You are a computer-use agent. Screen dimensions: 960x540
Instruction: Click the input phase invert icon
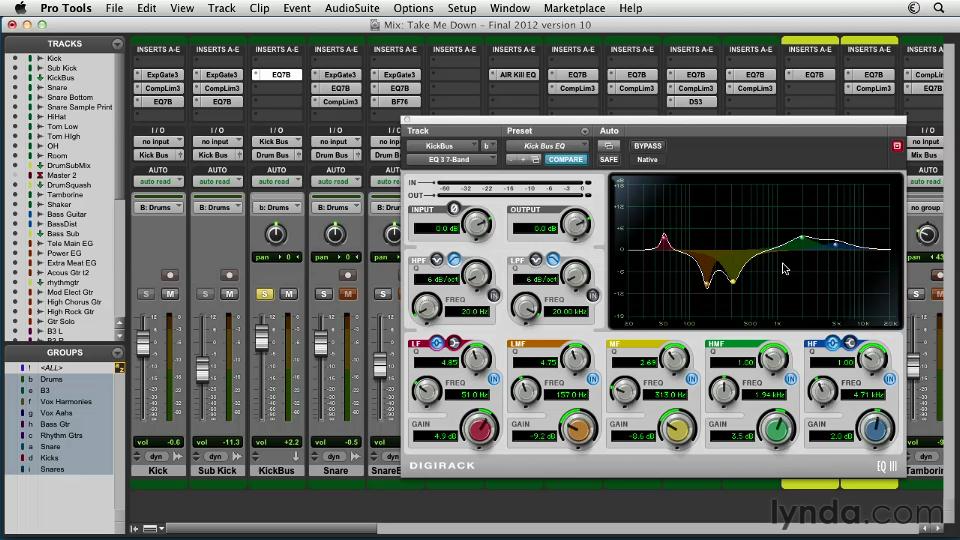(454, 209)
